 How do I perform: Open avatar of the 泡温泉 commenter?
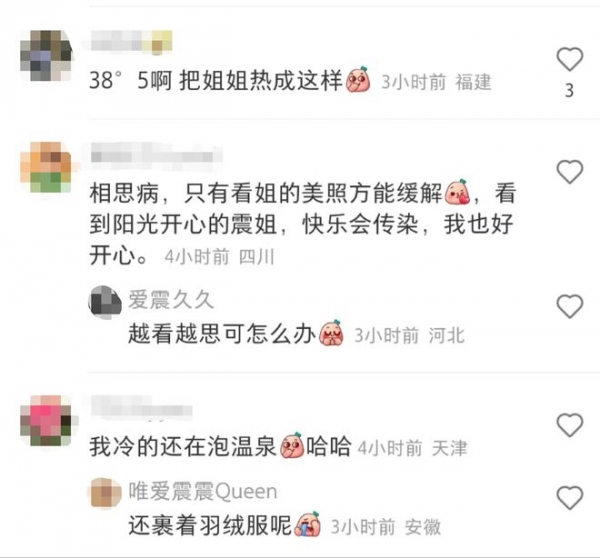46,421
